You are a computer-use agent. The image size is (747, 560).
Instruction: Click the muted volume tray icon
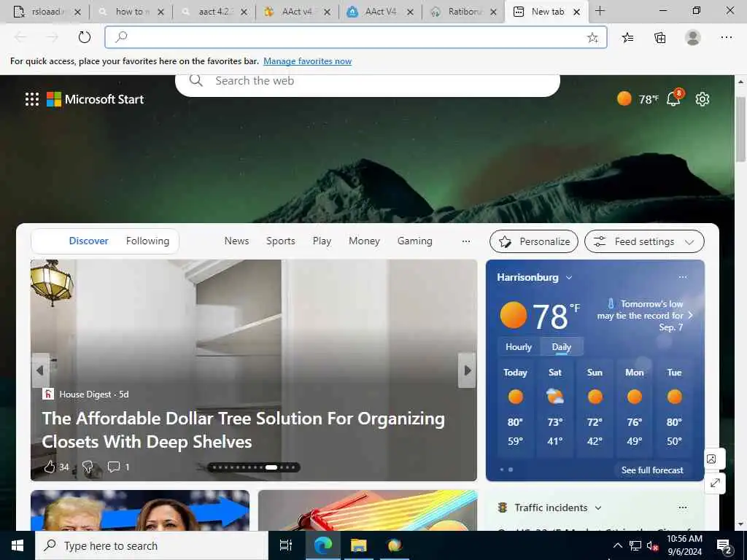[652, 546]
